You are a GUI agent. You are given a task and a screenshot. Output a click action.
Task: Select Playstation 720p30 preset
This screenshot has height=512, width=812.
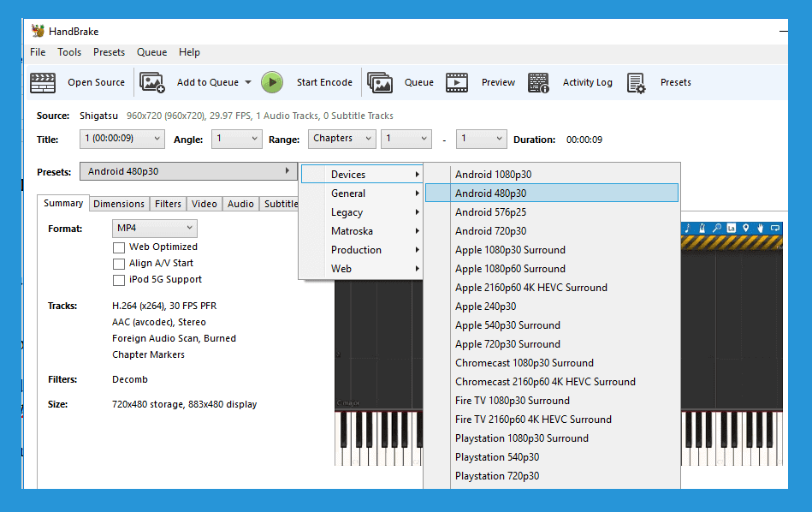tap(552, 476)
